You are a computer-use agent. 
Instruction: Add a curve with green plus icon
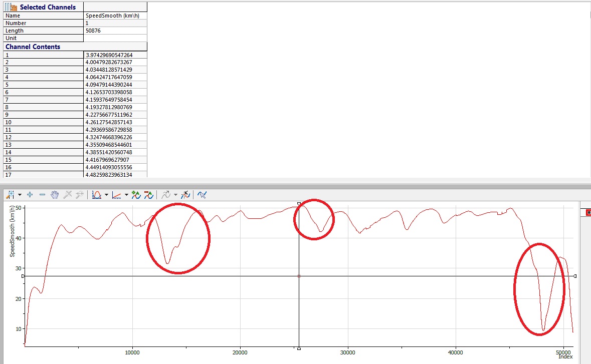136,195
